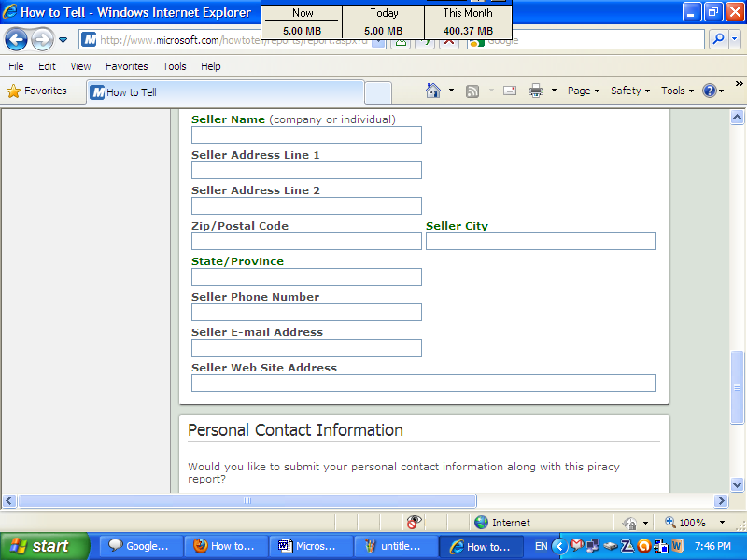
Task: Click the search magnifier icon
Action: pos(718,39)
